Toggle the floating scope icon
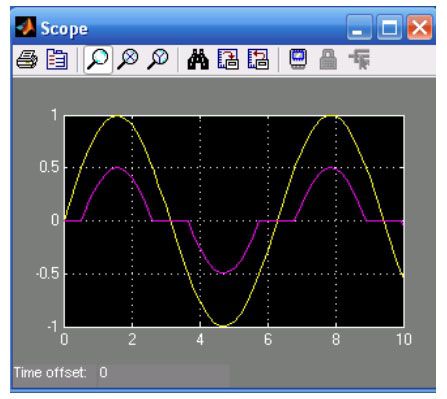This screenshot has width=447, height=399. tap(298, 59)
